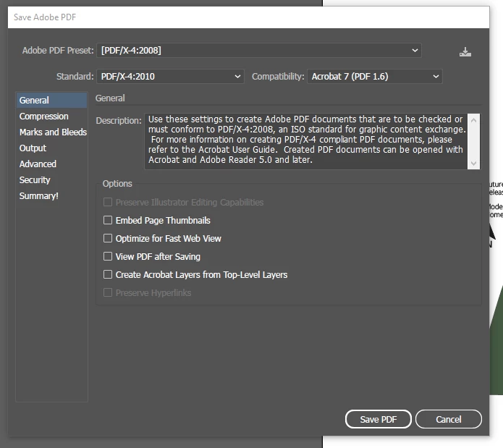The height and width of the screenshot is (448, 503).
Task: Click the description scrollbar up arrow
Action: [x=473, y=120]
